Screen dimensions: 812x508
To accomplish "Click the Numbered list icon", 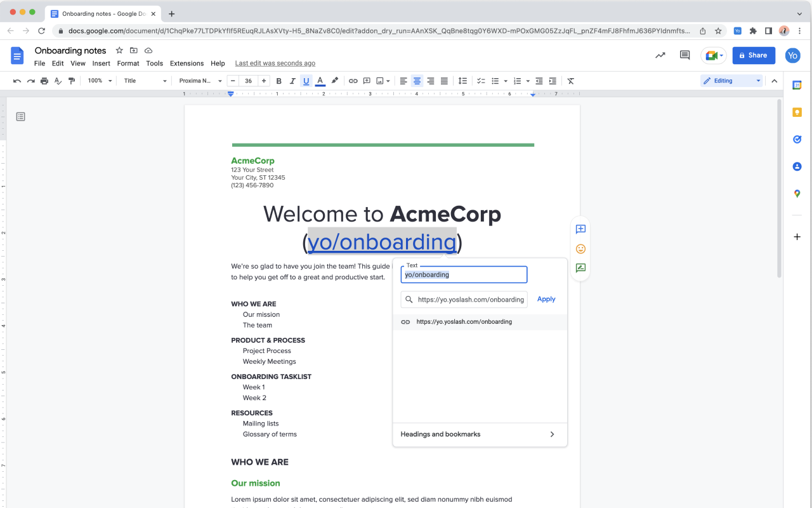I will click(x=517, y=81).
